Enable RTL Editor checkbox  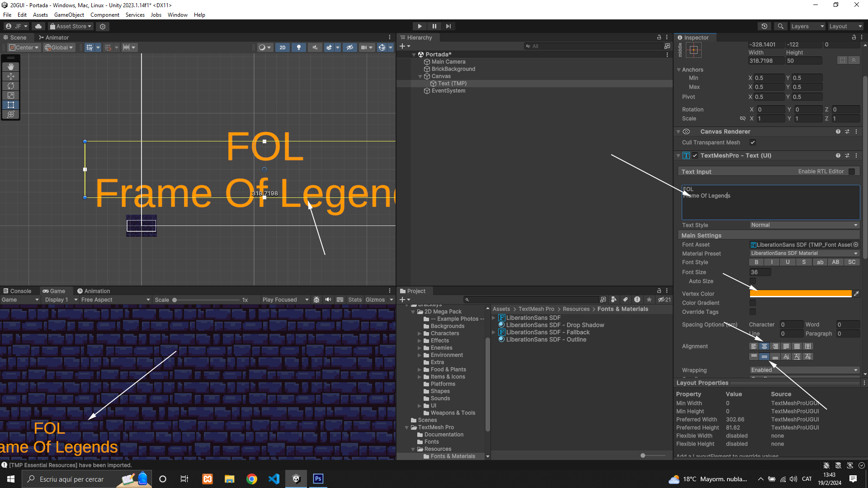[x=852, y=172]
